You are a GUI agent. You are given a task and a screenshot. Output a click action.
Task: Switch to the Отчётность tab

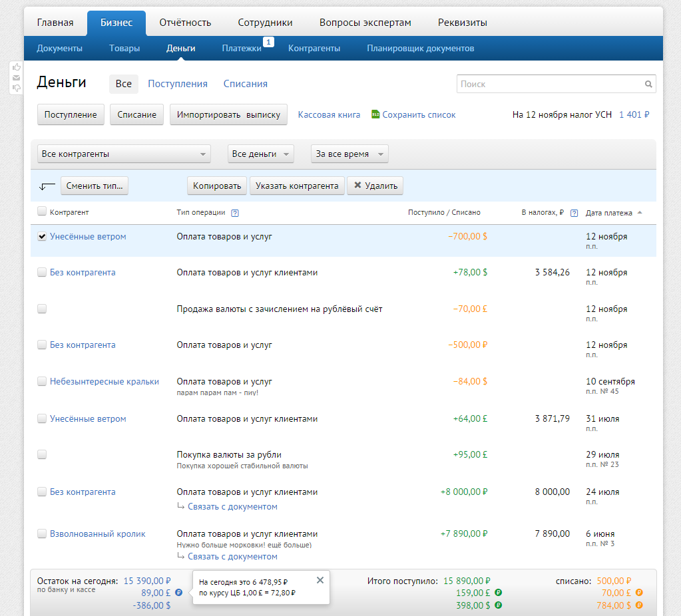tap(185, 23)
